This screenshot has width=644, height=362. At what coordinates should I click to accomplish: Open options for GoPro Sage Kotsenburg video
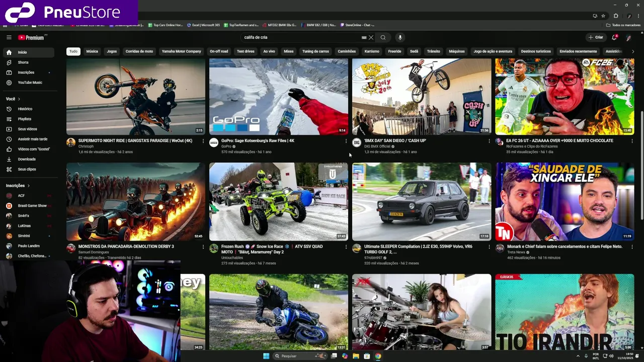point(346,141)
